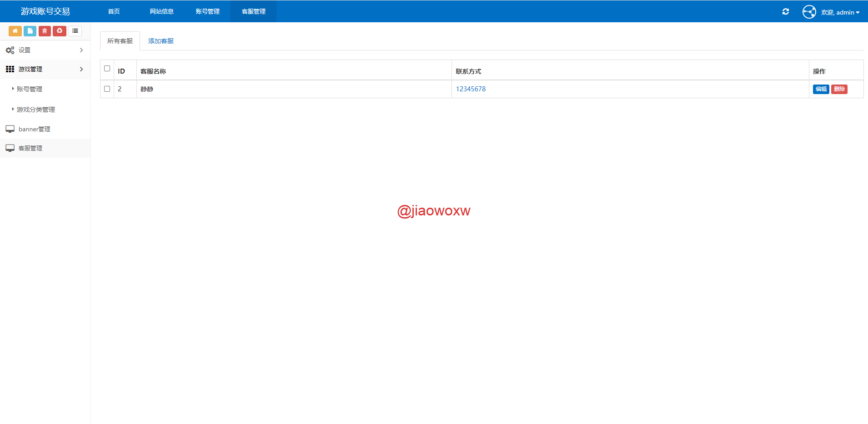Open banner管理 in the sidebar
Image resolution: width=868 pixels, height=424 pixels.
[x=35, y=129]
